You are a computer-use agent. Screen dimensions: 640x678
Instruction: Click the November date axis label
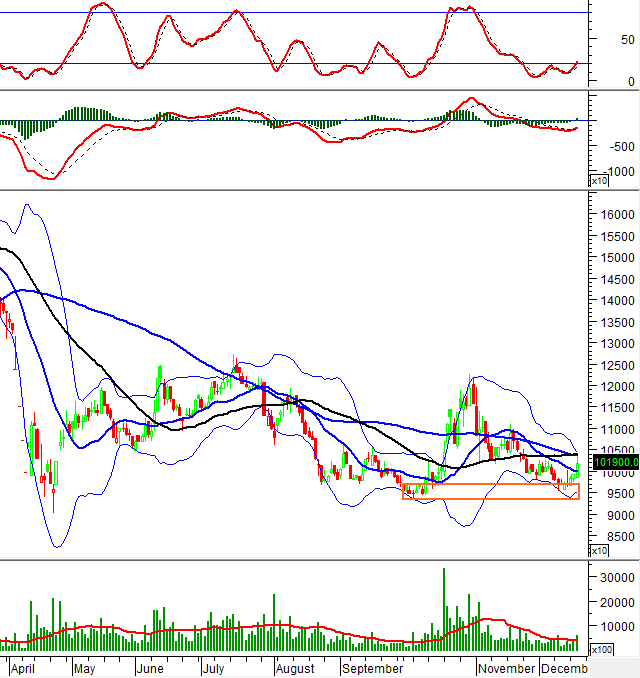point(506,668)
